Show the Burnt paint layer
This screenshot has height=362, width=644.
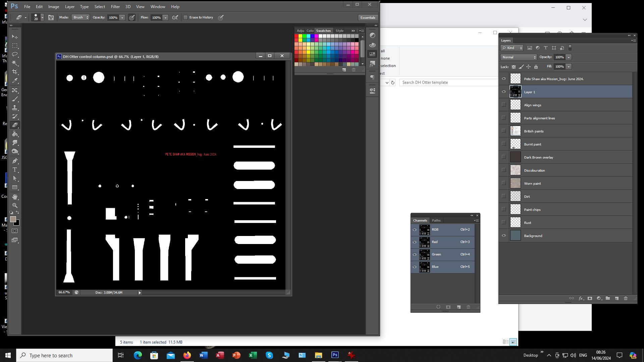pyautogui.click(x=504, y=144)
